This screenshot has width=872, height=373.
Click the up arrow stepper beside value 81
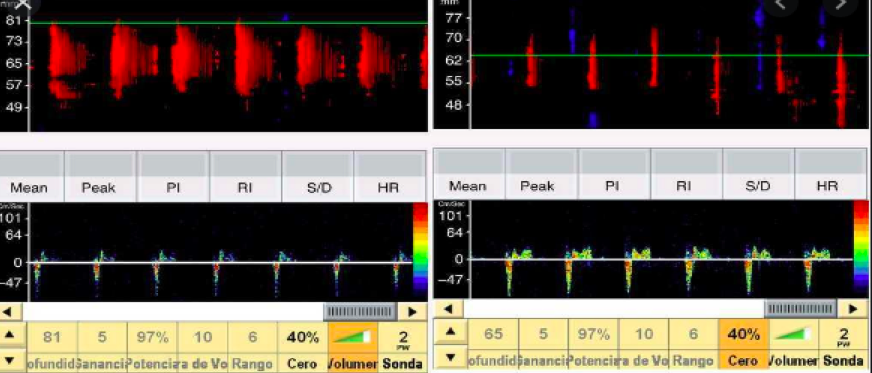pyautogui.click(x=13, y=335)
